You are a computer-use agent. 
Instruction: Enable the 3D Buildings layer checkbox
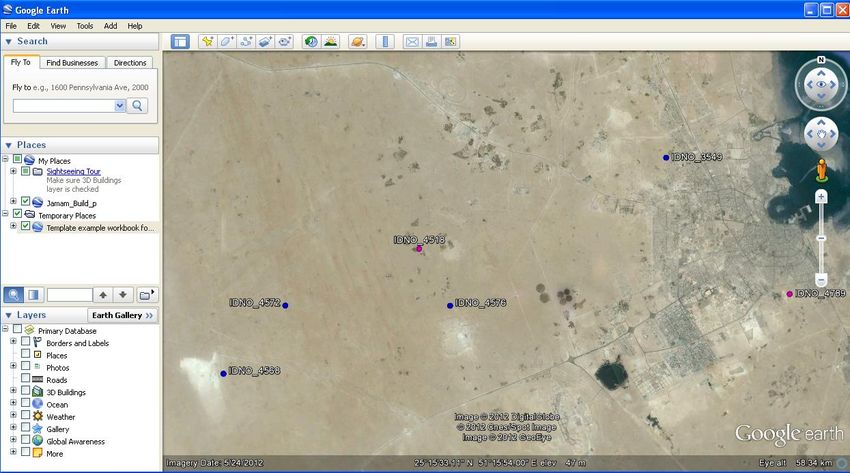tap(25, 391)
